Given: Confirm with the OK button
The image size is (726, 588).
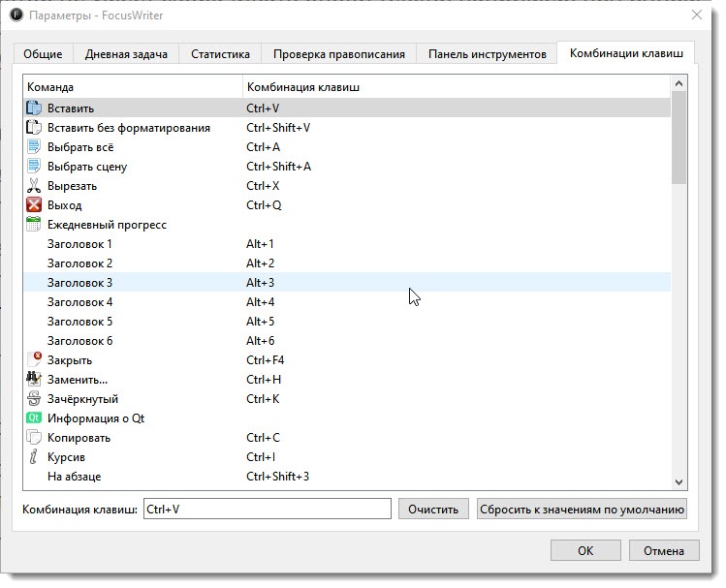Looking at the screenshot, I should [x=585, y=550].
